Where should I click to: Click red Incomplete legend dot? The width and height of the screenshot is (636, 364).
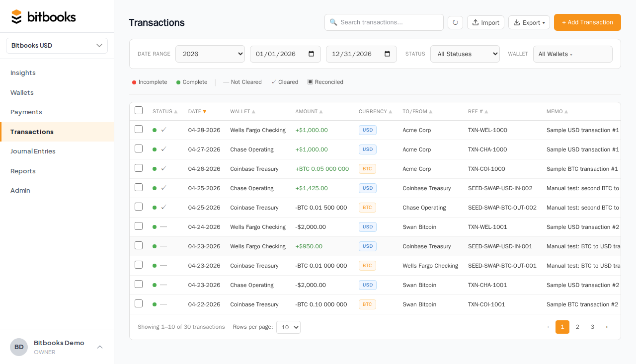(x=134, y=82)
